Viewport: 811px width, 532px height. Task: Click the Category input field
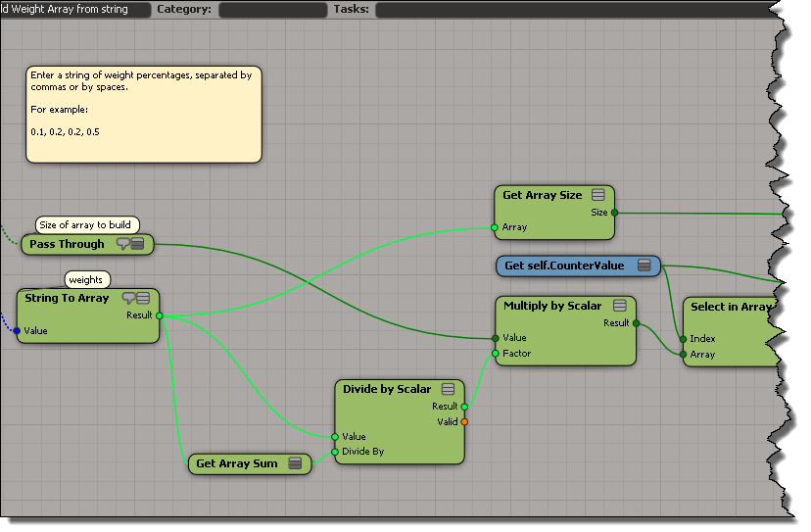(x=272, y=10)
